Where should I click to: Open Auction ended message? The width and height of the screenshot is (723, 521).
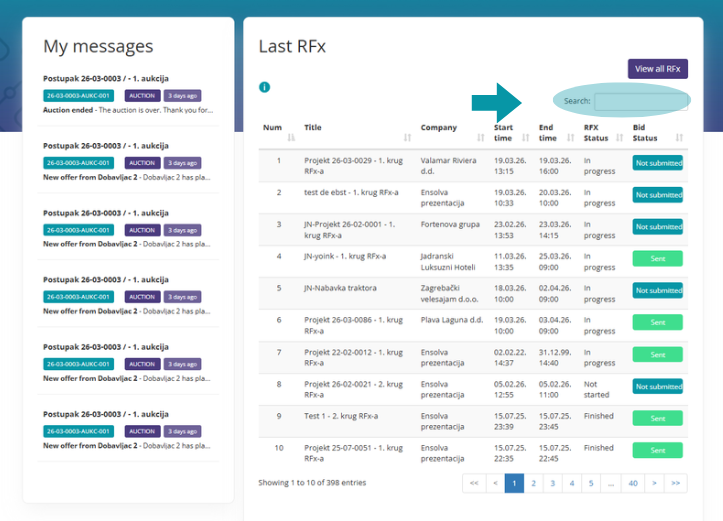(127, 110)
